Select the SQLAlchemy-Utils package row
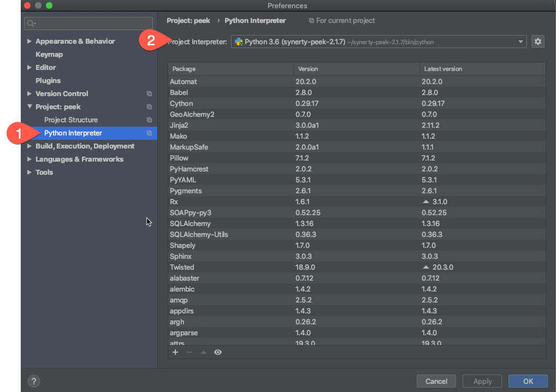556x392 pixels. [357, 235]
